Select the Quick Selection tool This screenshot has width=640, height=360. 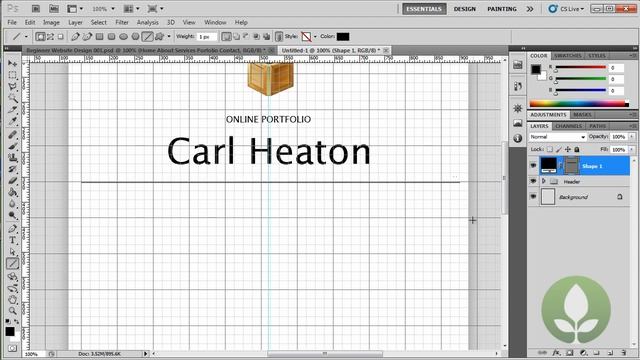[12, 98]
